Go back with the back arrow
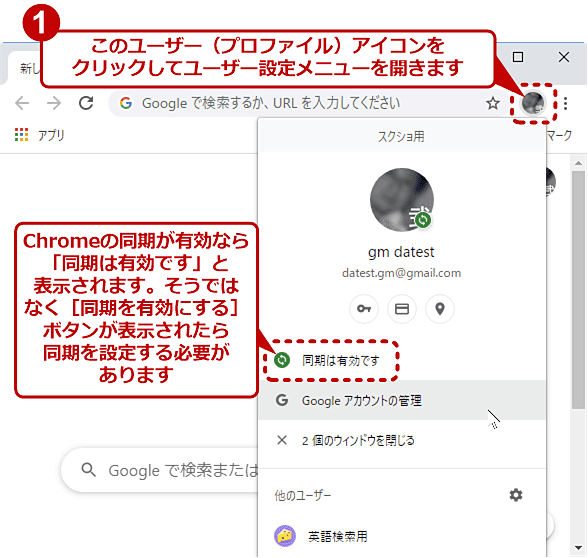Image resolution: width=588 pixels, height=558 pixels. [22, 103]
